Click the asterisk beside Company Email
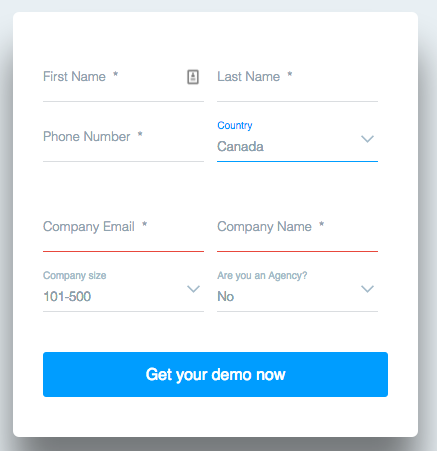437x451 pixels. (x=145, y=224)
